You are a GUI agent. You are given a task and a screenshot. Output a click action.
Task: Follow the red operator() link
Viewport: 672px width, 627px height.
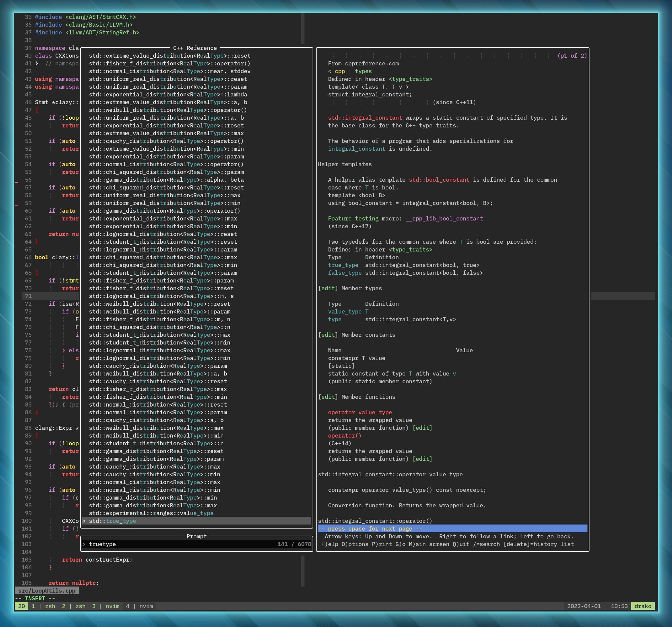[x=345, y=436]
